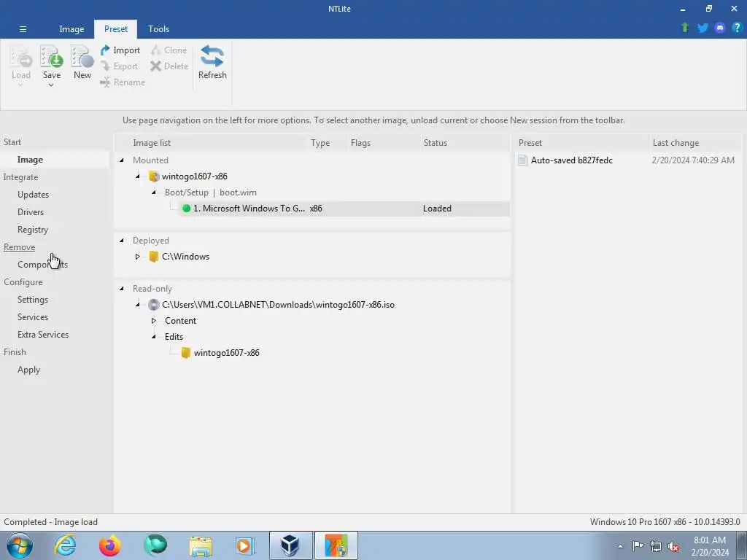Viewport: 747px width, 560px height.
Task: Sort by Image list column header
Action: pyautogui.click(x=212, y=143)
